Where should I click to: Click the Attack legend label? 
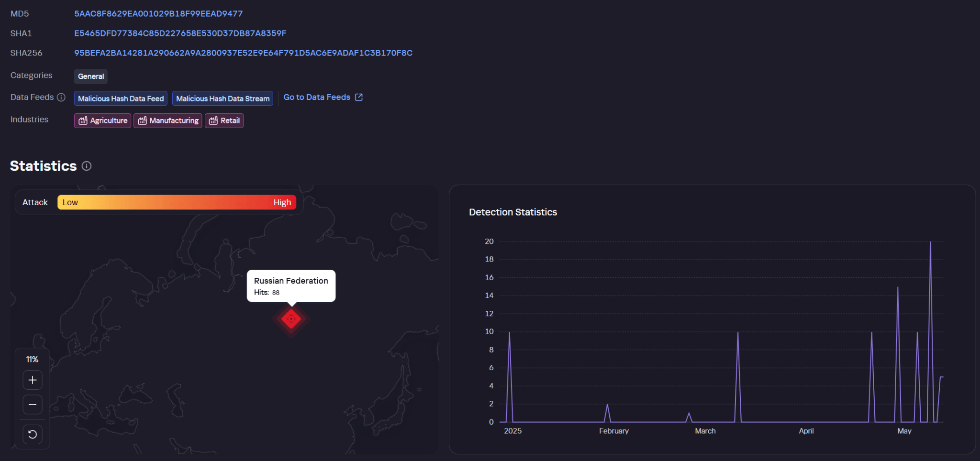[x=35, y=202]
